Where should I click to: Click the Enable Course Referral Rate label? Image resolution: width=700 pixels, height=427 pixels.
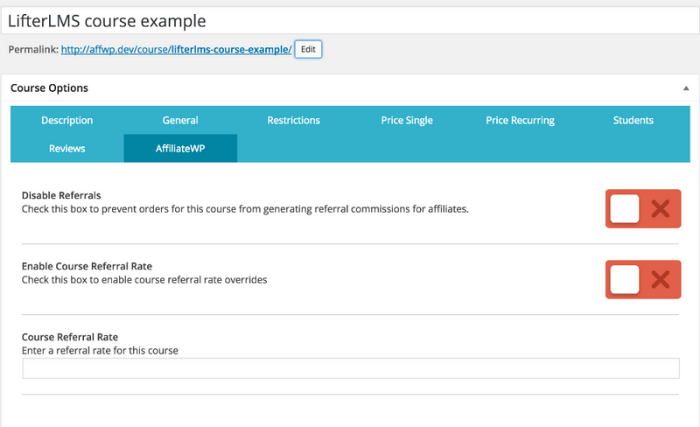tap(86, 266)
